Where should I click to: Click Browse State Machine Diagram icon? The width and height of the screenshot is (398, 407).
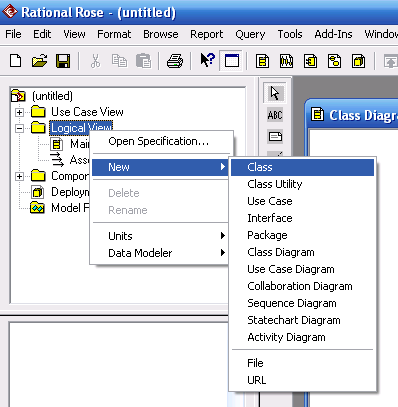pos(334,61)
